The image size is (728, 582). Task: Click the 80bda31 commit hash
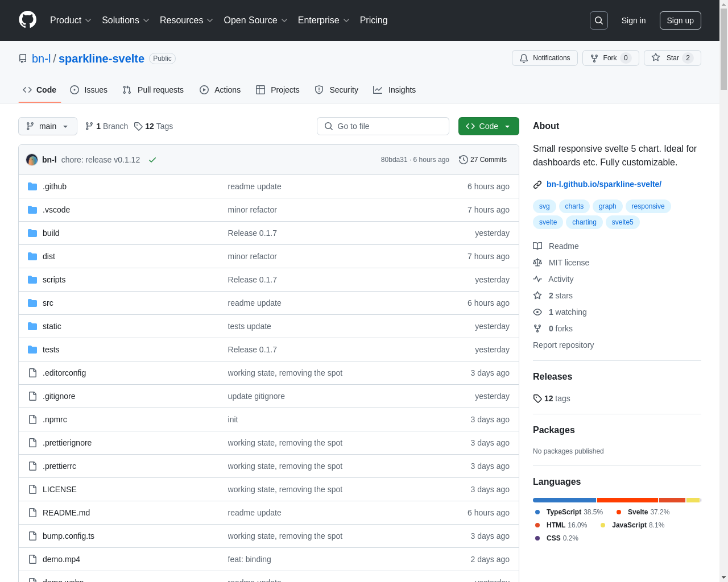click(x=394, y=160)
